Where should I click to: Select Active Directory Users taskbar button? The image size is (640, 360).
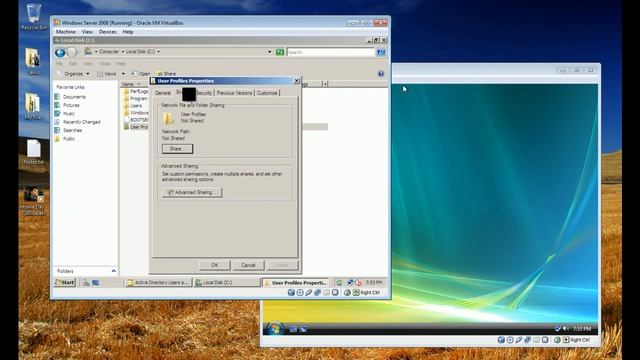(158, 282)
